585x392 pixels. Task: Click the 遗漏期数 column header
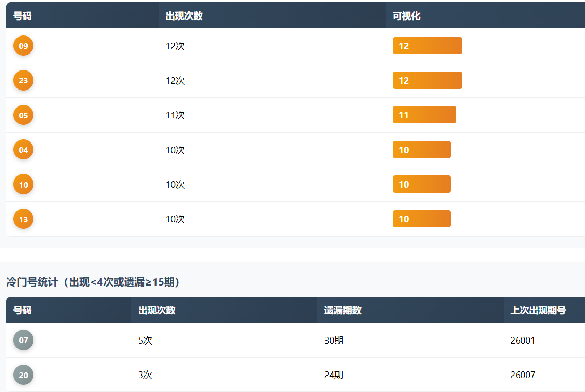[343, 310]
